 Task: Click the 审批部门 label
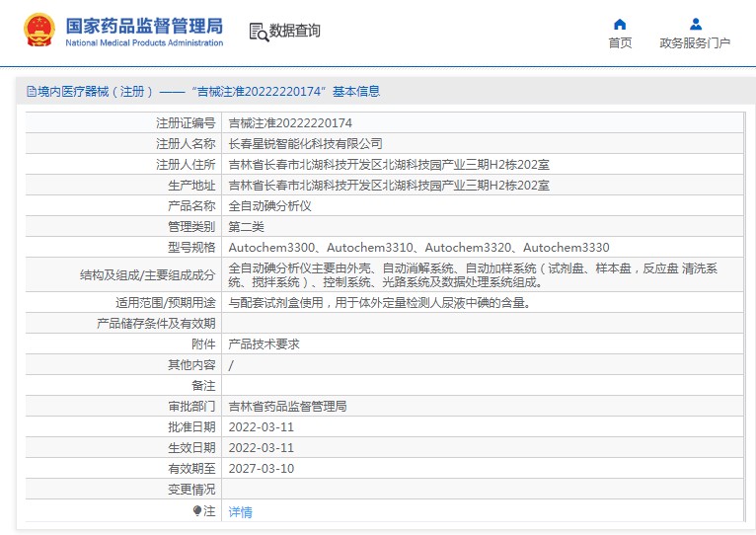coord(191,407)
